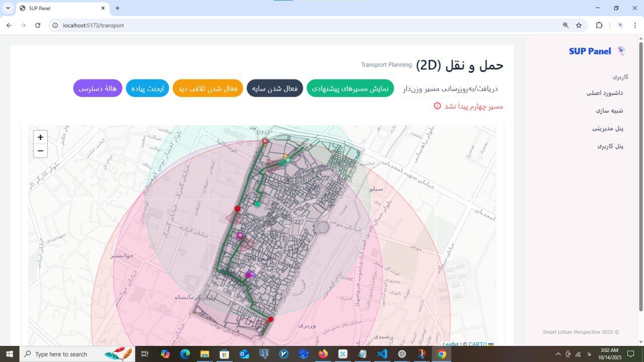Open داشبورد اصلی in sidebar
This screenshot has width=644, height=362.
pos(605,93)
